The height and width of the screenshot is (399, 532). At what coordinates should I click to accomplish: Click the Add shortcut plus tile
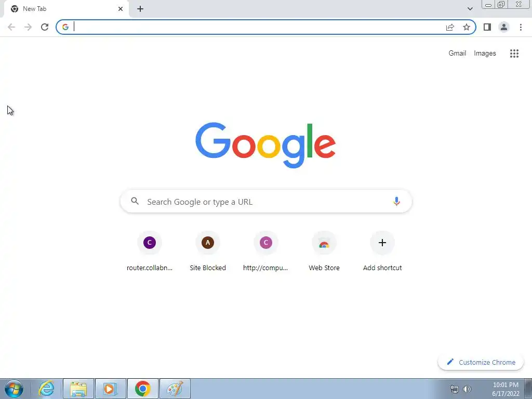382,252
